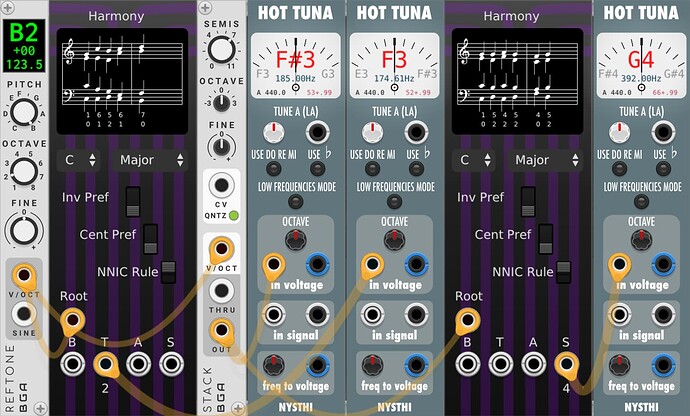Click the B output jack on right Harmony
This screenshot has width=690, height=416.
[x=468, y=364]
